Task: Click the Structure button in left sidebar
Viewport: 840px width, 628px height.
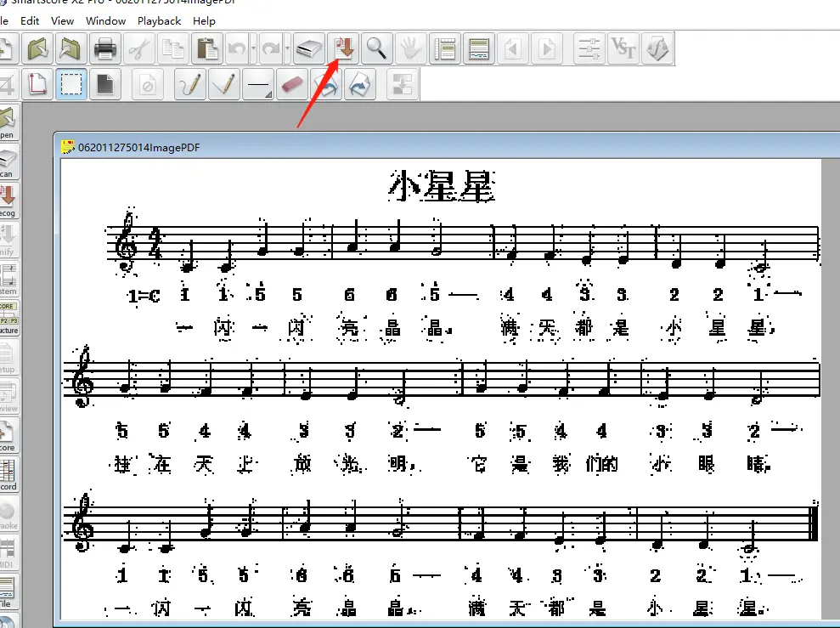Action: point(9,317)
